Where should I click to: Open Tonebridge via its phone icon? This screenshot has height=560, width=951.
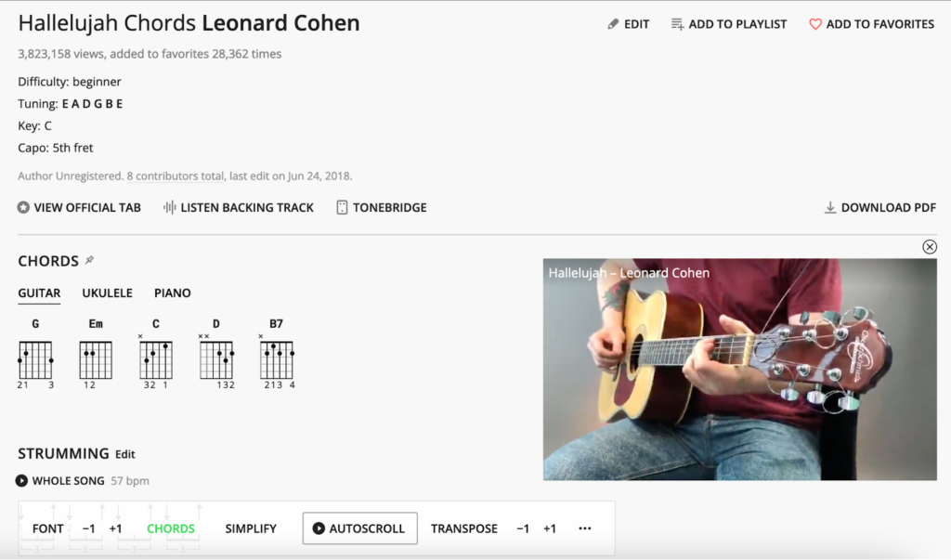point(341,207)
